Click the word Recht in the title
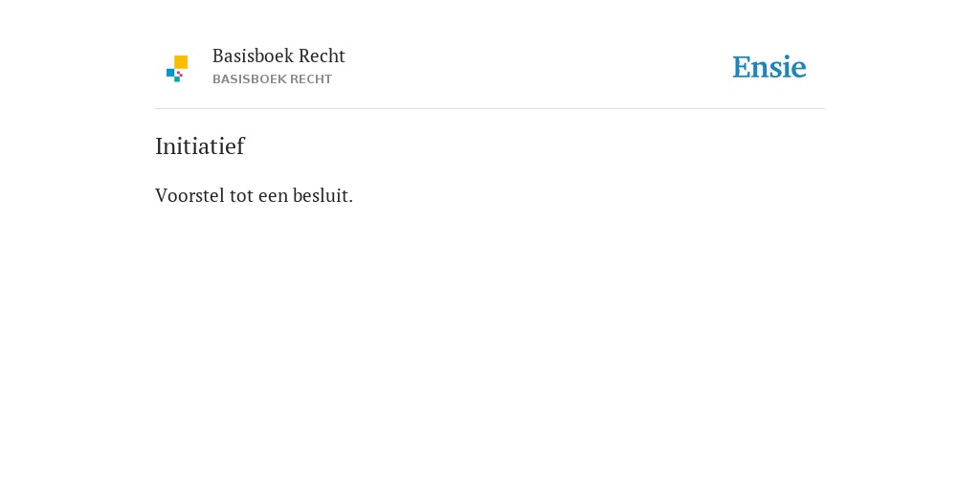Image resolution: width=980 pixels, height=490 pixels. point(322,56)
